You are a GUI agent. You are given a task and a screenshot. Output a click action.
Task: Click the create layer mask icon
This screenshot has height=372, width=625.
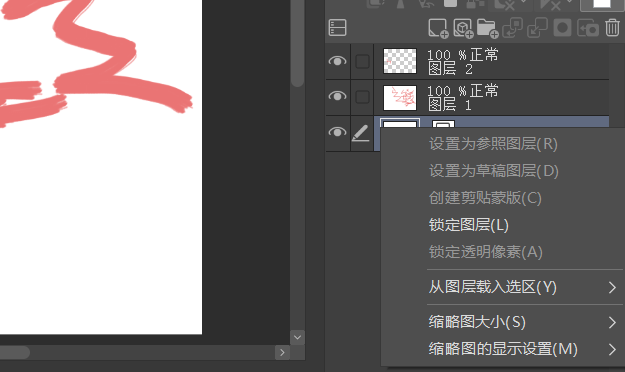[562, 28]
